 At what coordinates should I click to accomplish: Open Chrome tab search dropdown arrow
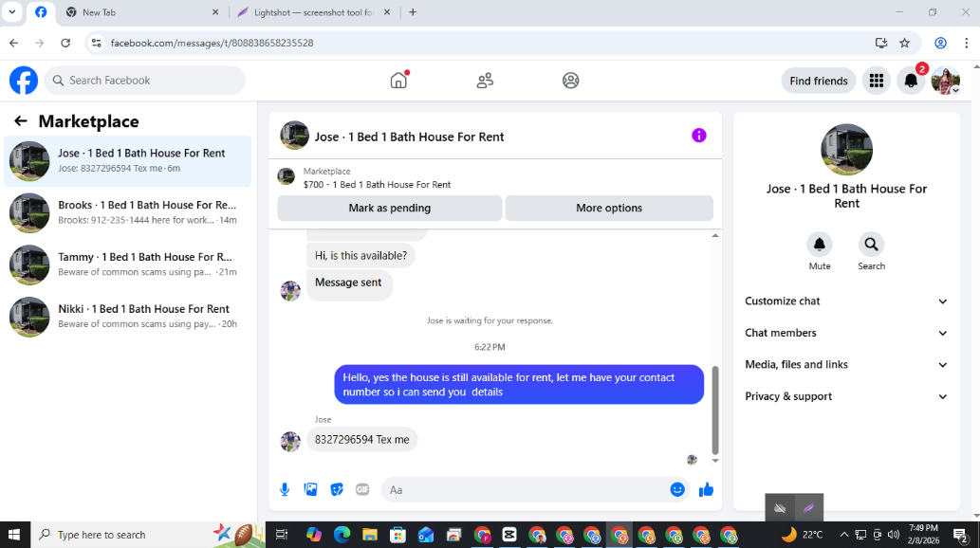12,12
